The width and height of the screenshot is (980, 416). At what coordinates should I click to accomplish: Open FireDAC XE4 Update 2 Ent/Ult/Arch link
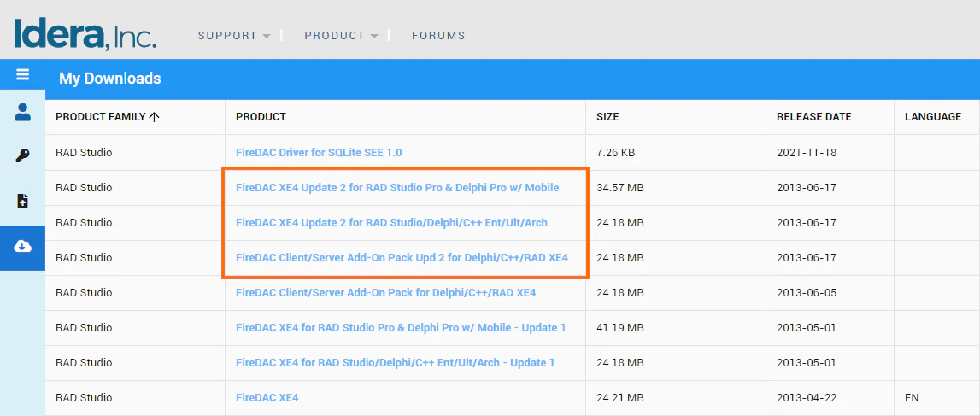pyautogui.click(x=391, y=222)
